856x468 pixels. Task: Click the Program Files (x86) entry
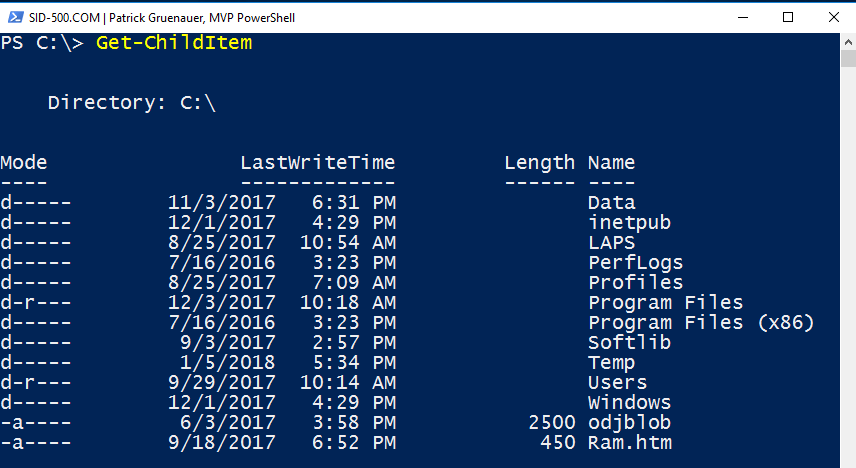(701, 322)
